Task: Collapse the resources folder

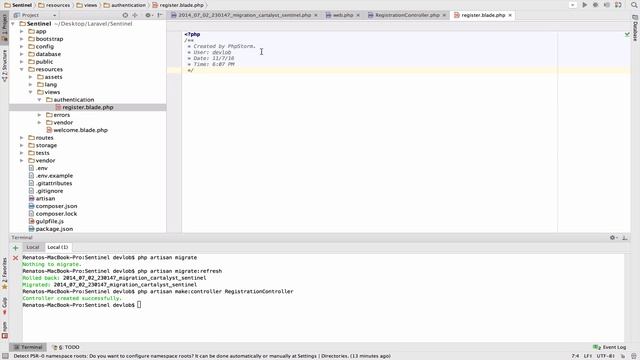Action: point(22,69)
